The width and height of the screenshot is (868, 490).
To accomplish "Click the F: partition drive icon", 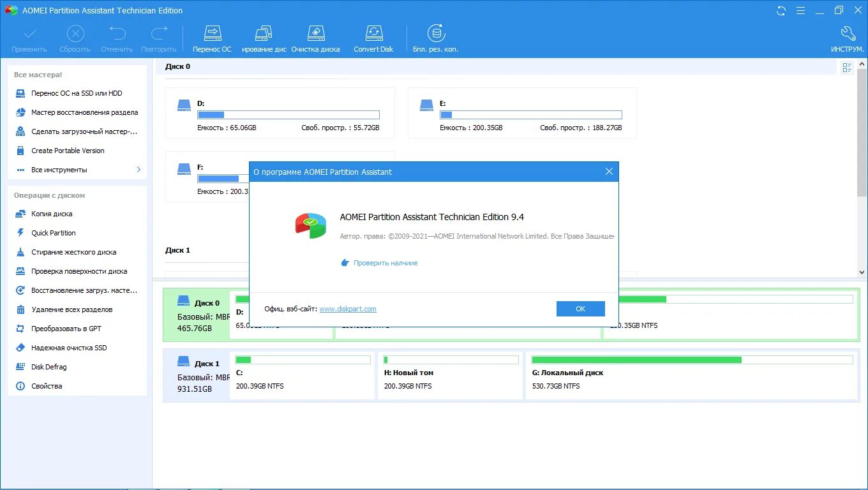I will 184,169.
